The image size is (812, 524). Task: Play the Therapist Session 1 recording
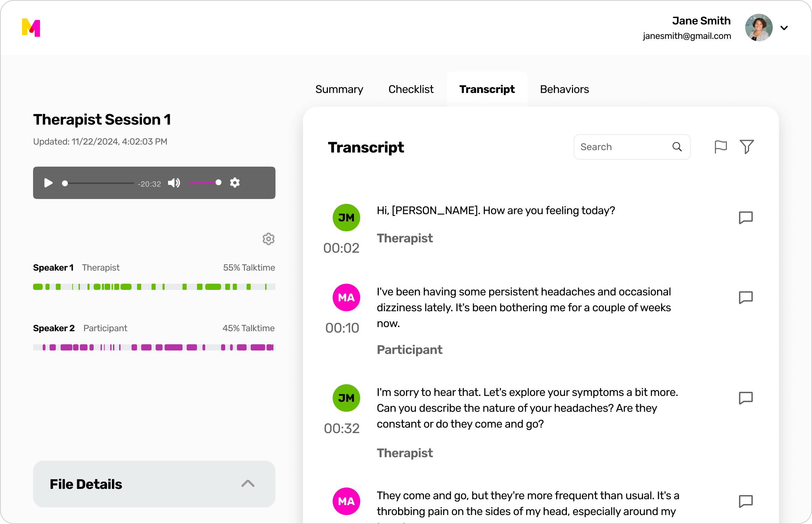[48, 183]
